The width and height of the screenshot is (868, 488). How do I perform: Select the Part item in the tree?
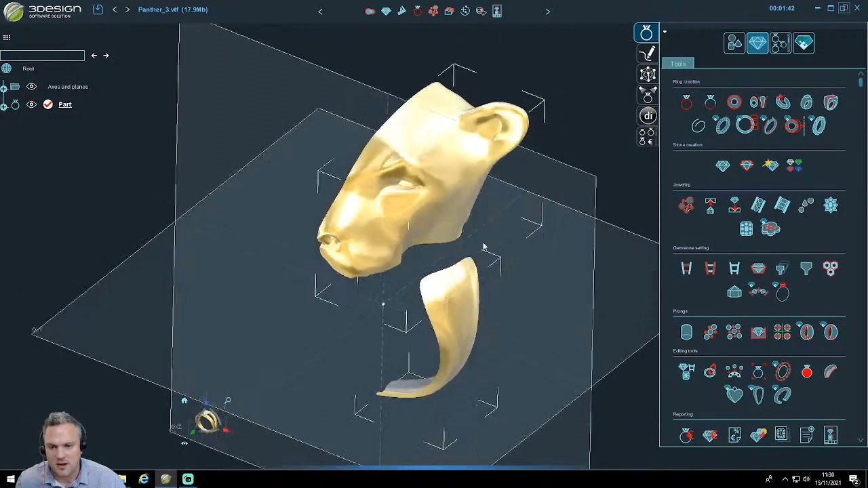click(65, 104)
